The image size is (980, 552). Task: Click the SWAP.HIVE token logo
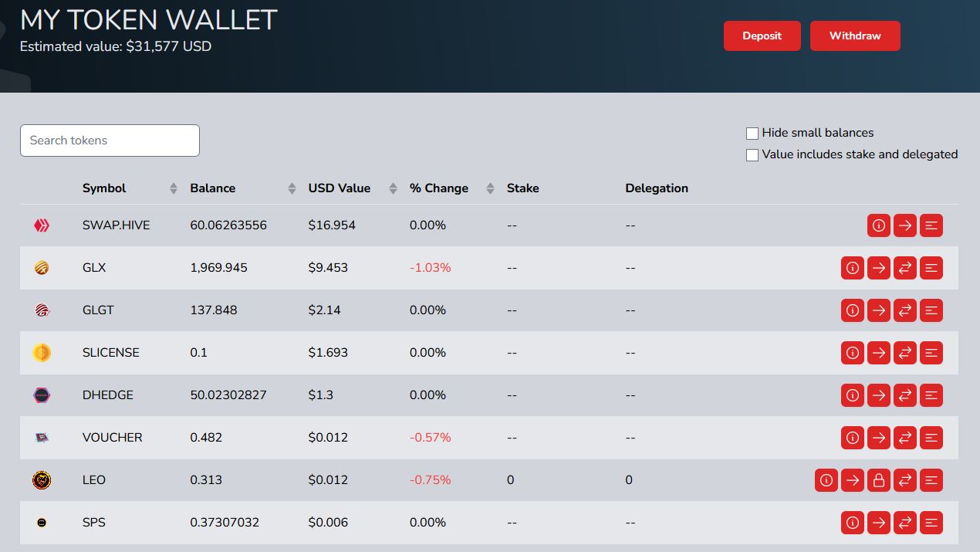tap(42, 225)
